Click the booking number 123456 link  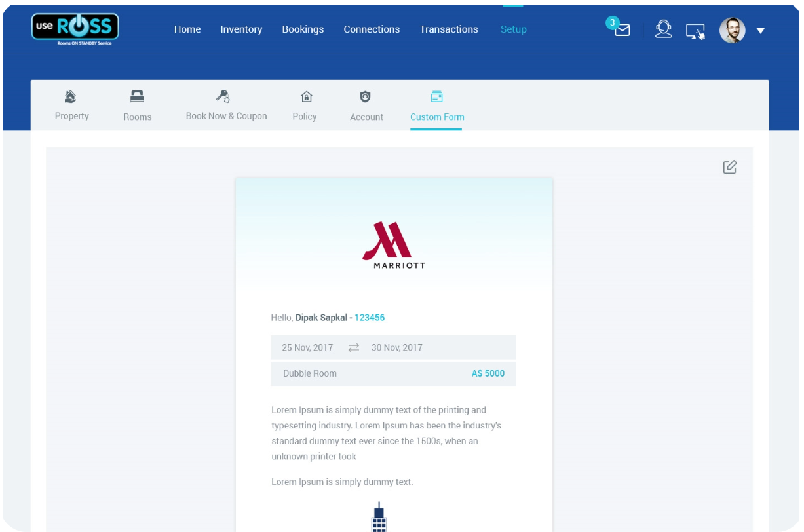click(370, 318)
